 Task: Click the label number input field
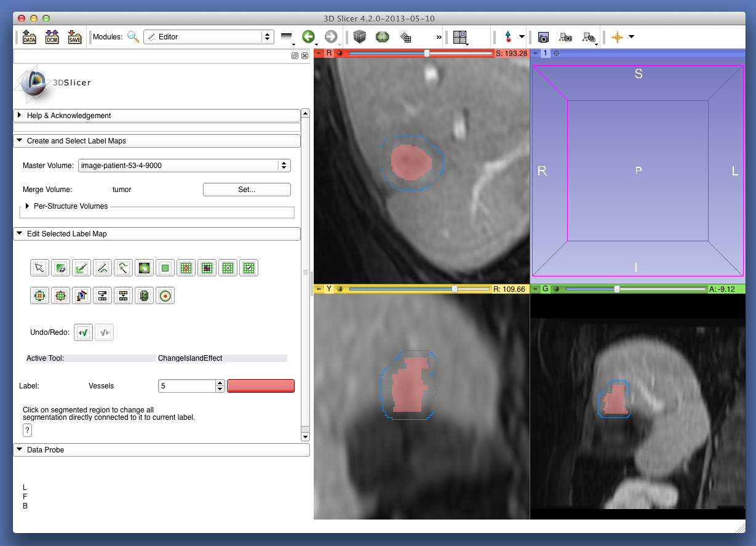(x=186, y=386)
